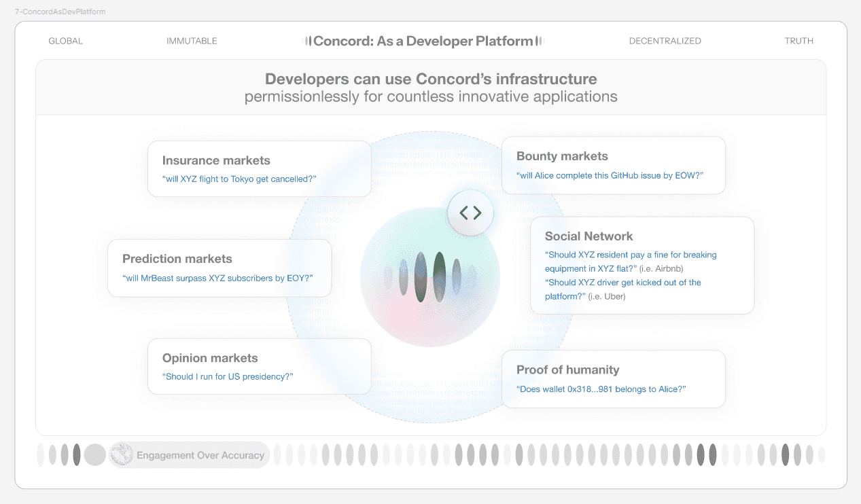The width and height of the screenshot is (861, 504).
Task: Select the IMMUTABLE header label
Action: [192, 41]
